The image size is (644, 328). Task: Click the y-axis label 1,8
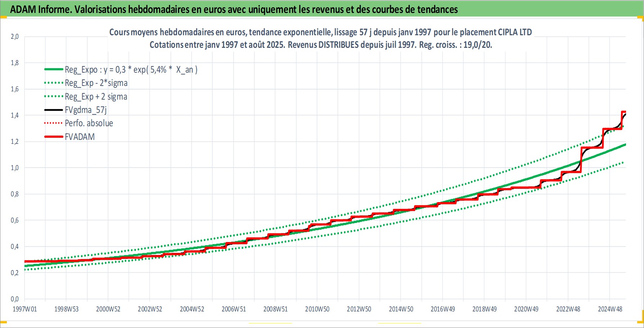(x=15, y=63)
